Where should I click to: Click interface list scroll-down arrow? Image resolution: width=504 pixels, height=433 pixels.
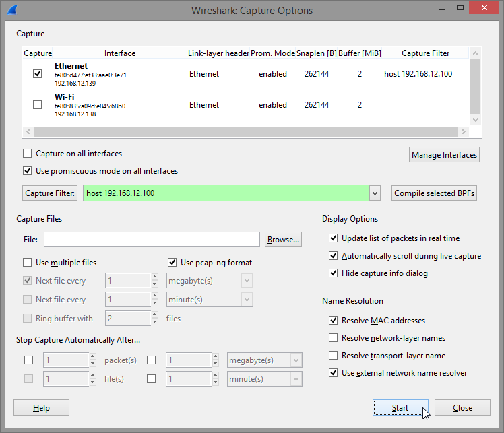[x=476, y=119]
